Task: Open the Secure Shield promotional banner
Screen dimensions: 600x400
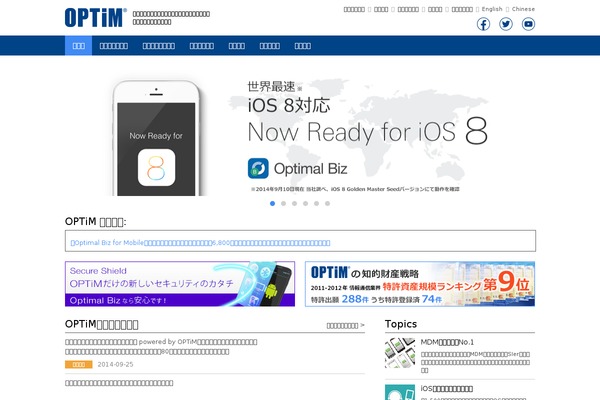Action: point(180,284)
